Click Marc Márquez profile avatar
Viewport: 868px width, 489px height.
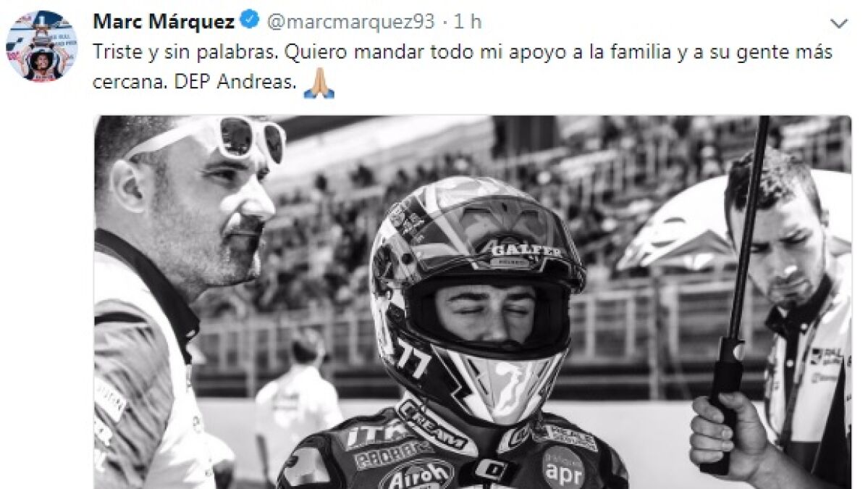tap(41, 46)
